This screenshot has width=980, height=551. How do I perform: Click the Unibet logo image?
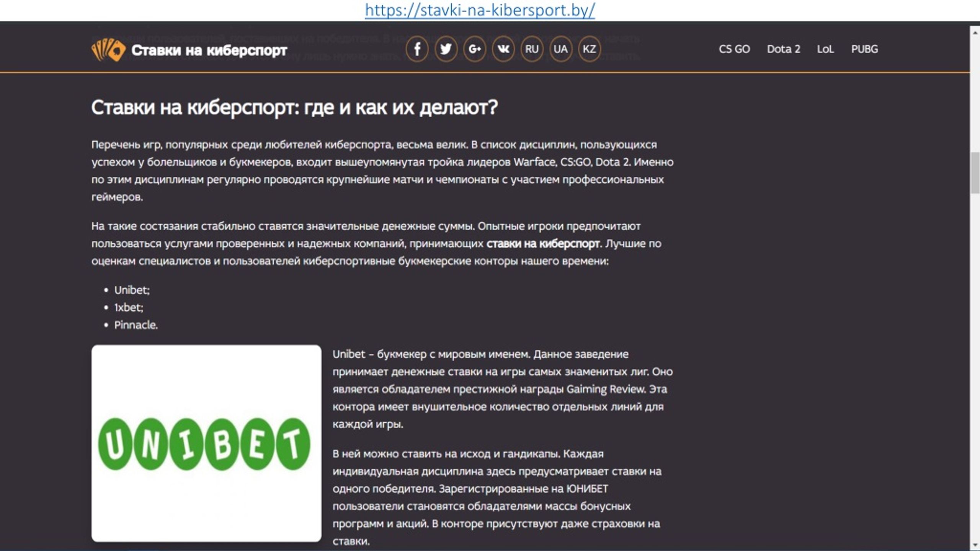click(x=206, y=443)
